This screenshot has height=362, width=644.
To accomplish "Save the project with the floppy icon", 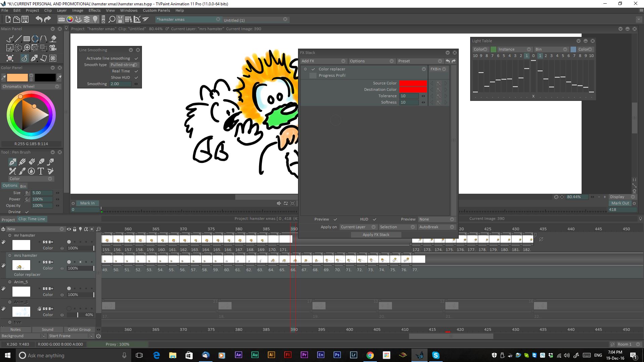I will click(x=25, y=19).
